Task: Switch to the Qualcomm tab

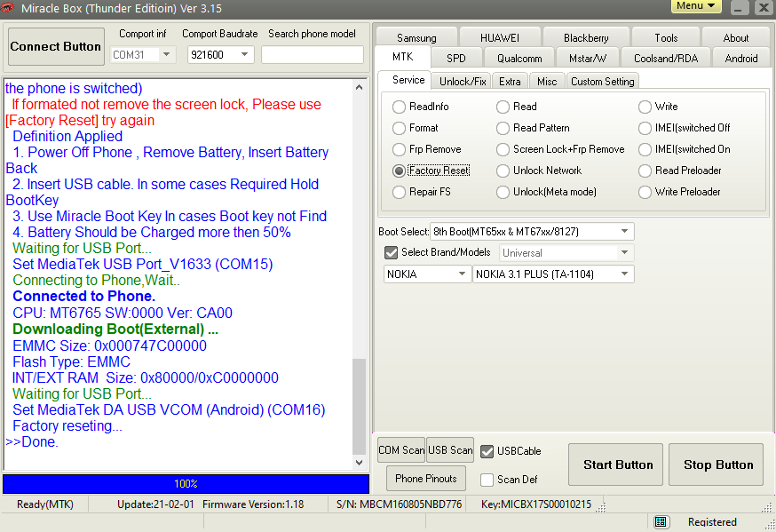Action: [519, 59]
